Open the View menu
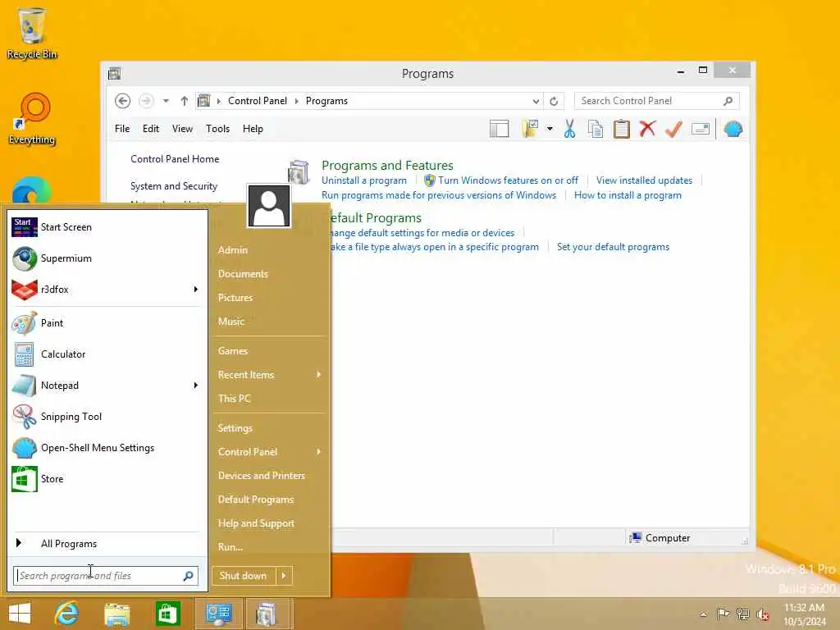Image resolution: width=840 pixels, height=630 pixels. tap(182, 129)
